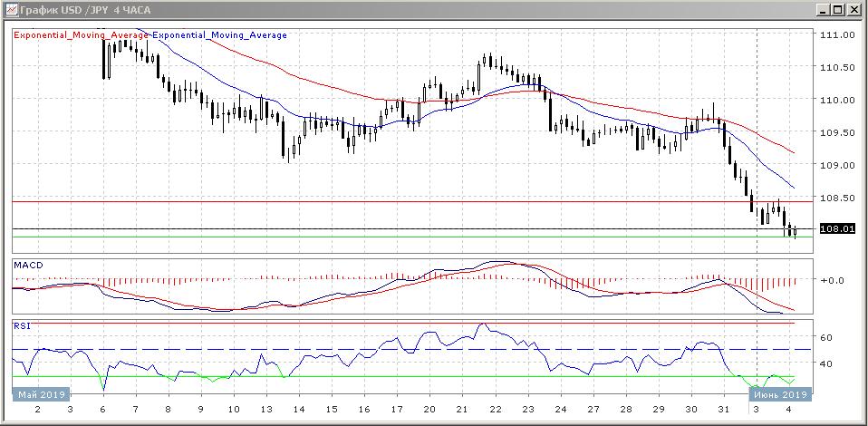This screenshot has width=868, height=426.
Task: Click the RSI 60 level label
Action: click(x=825, y=337)
